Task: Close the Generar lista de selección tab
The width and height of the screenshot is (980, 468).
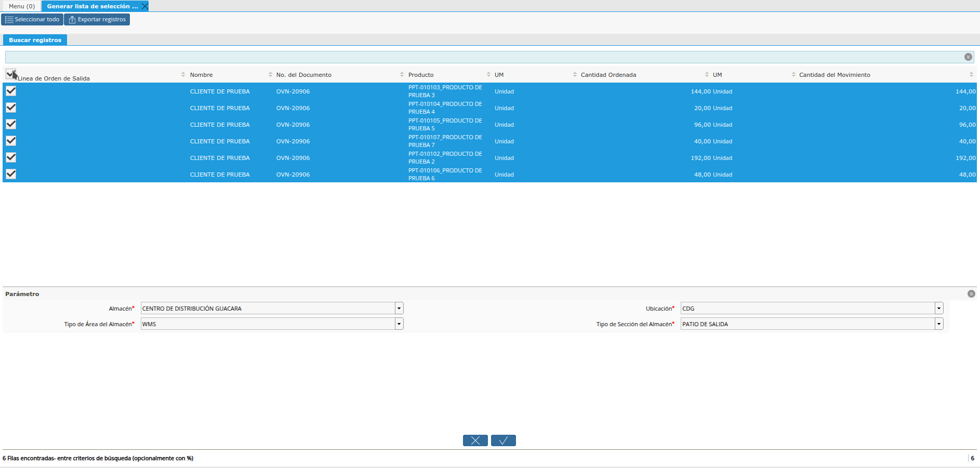Action: 145,6
